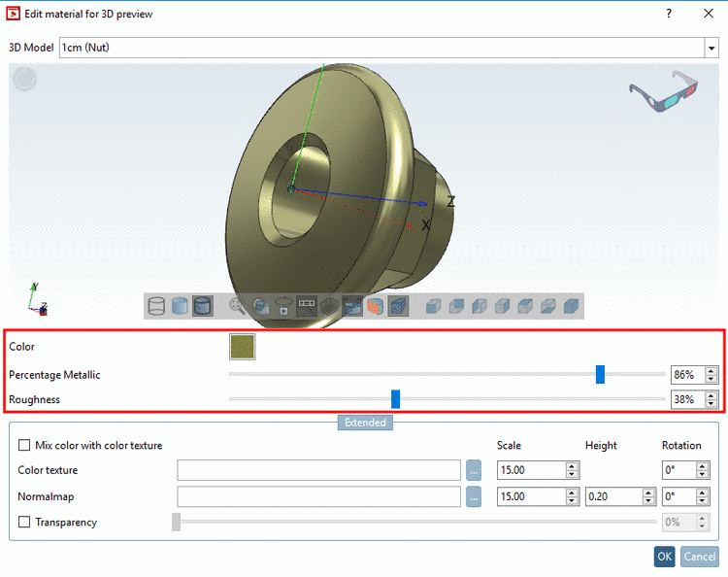Increase Color texture Scale with up arrow
This screenshot has width=728, height=577.
point(572,466)
